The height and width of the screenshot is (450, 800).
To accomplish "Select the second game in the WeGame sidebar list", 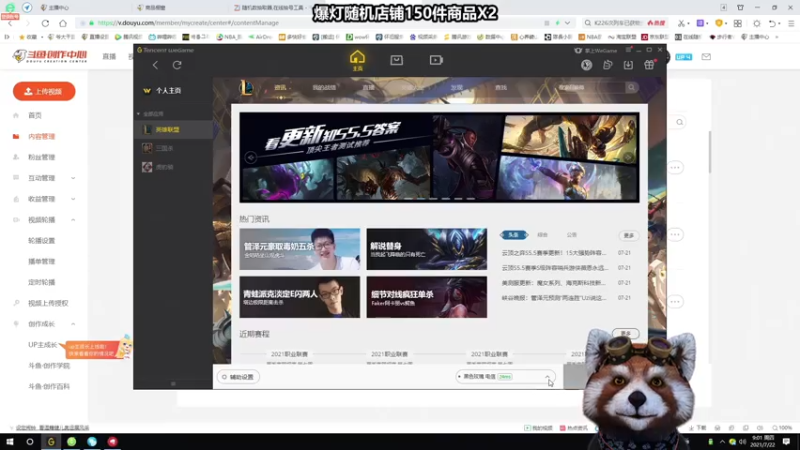I will (173, 148).
